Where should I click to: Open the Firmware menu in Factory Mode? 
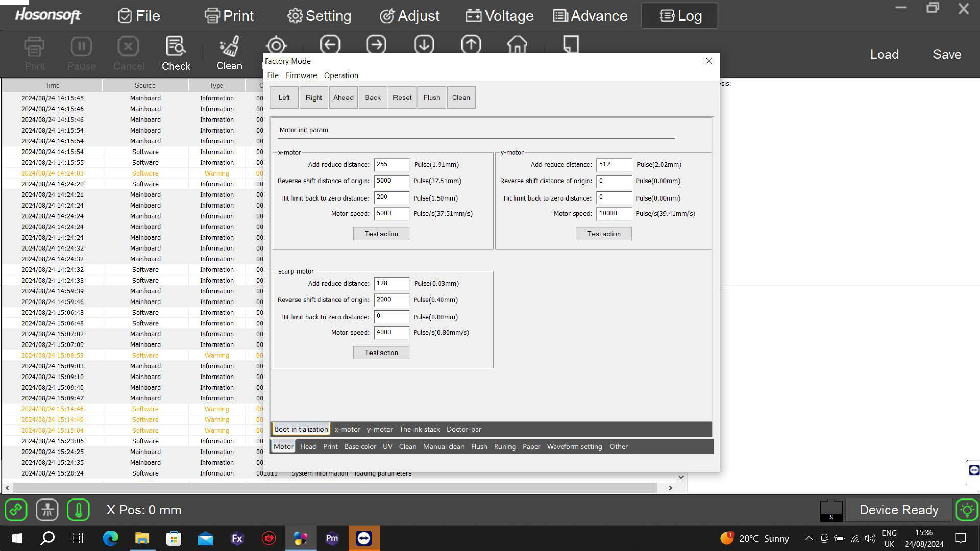point(301,75)
